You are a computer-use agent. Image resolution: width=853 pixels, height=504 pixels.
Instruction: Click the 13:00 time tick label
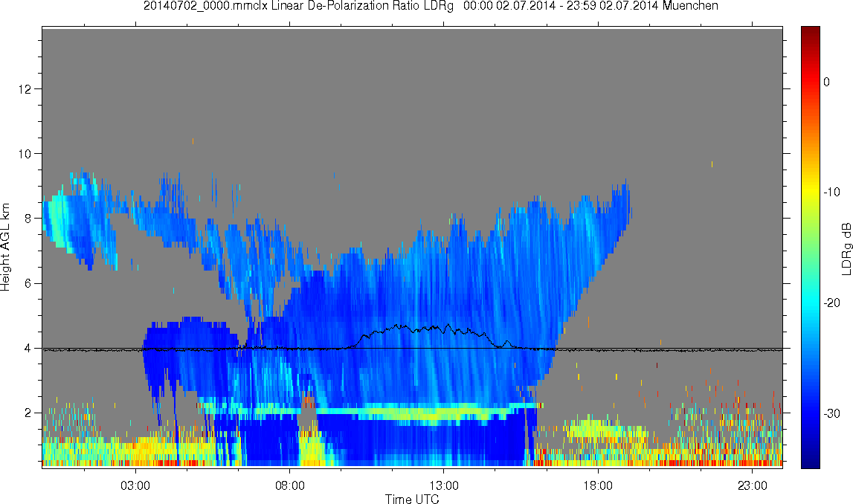(x=443, y=485)
